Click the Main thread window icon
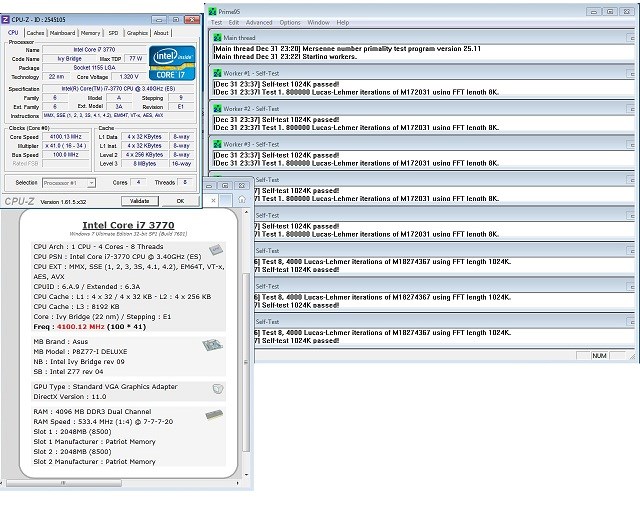Viewport: 640px width, 512px height. point(218,38)
